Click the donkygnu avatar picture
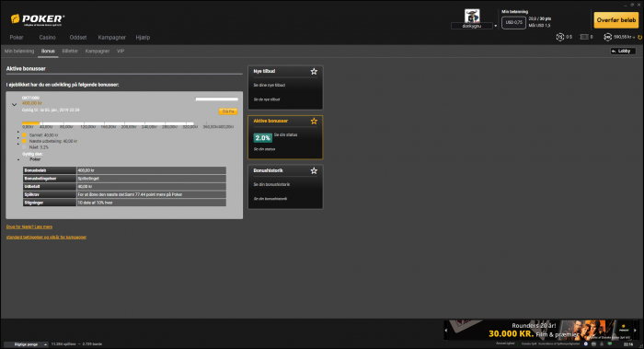The image size is (644, 349). point(472,16)
